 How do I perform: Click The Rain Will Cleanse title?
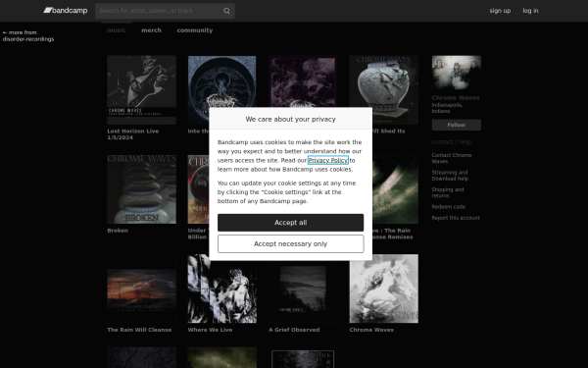[139, 330]
